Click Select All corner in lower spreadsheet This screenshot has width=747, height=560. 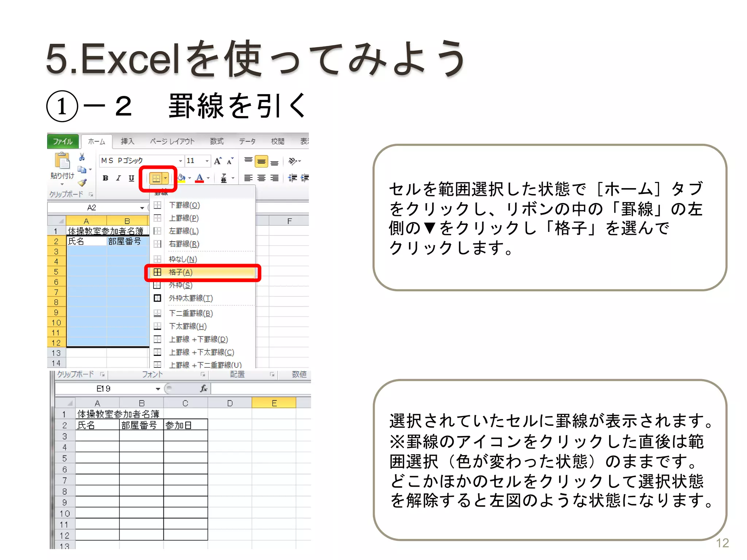(x=66, y=403)
